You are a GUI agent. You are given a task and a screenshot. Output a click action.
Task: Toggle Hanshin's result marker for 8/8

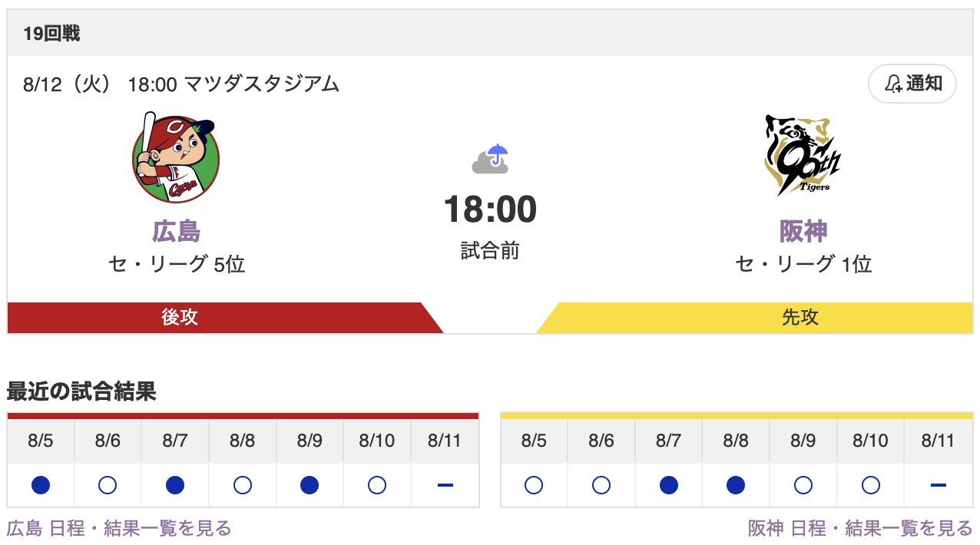click(x=735, y=485)
